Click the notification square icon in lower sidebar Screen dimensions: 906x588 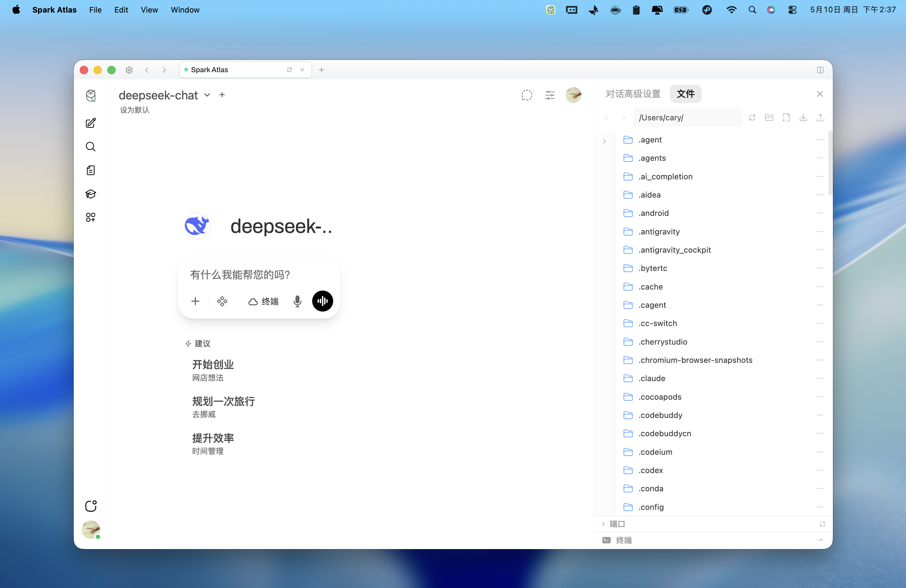(x=91, y=506)
